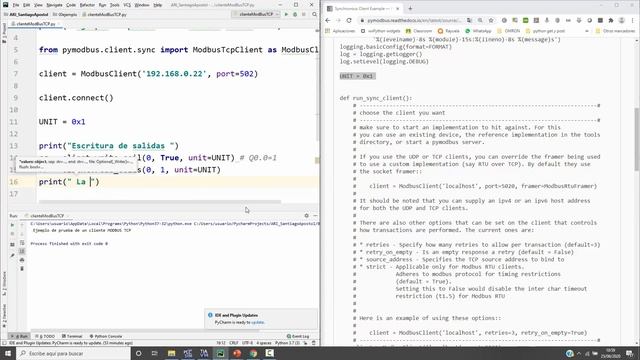The image size is (640, 360).
Task: Open the Structure tool window sidebar
Action: pos(4,283)
